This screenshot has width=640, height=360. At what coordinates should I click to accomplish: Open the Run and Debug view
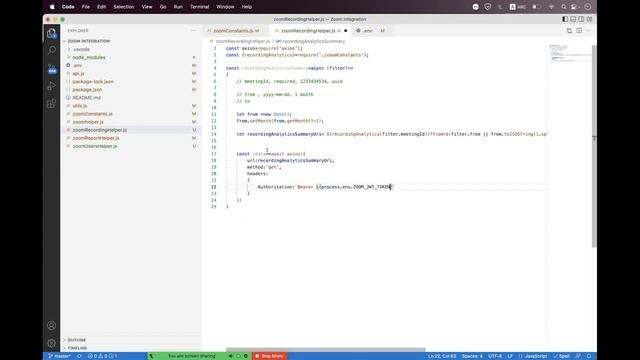click(51, 86)
